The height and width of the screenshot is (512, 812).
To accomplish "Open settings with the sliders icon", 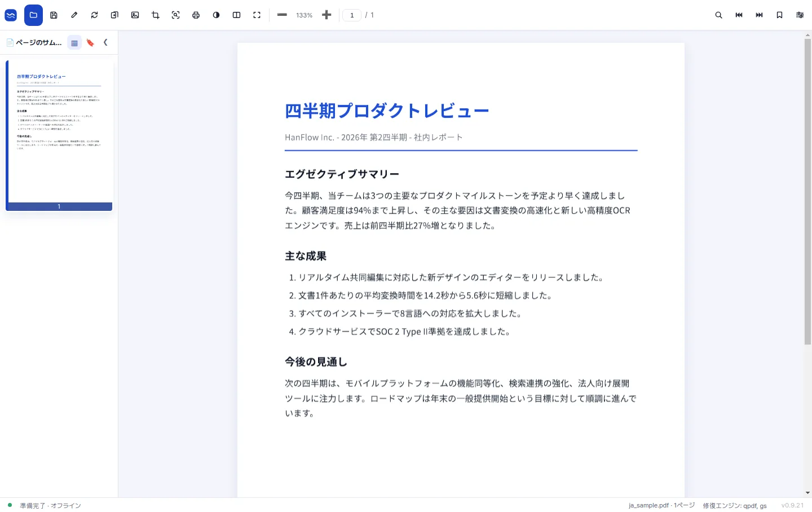I will (x=800, y=15).
